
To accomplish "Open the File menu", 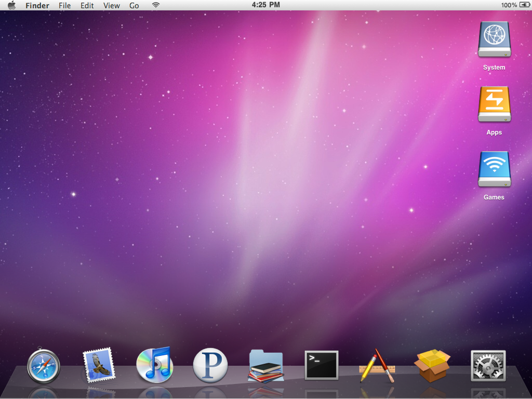I will [x=64, y=5].
